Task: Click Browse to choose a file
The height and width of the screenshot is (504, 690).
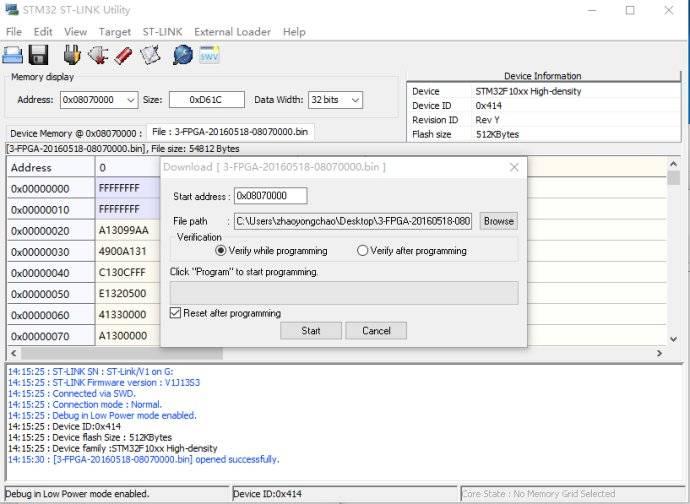Action: (x=499, y=221)
